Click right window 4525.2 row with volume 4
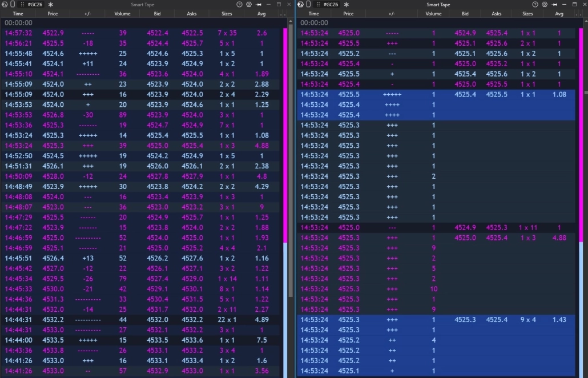This screenshot has height=378, width=588. click(436, 340)
